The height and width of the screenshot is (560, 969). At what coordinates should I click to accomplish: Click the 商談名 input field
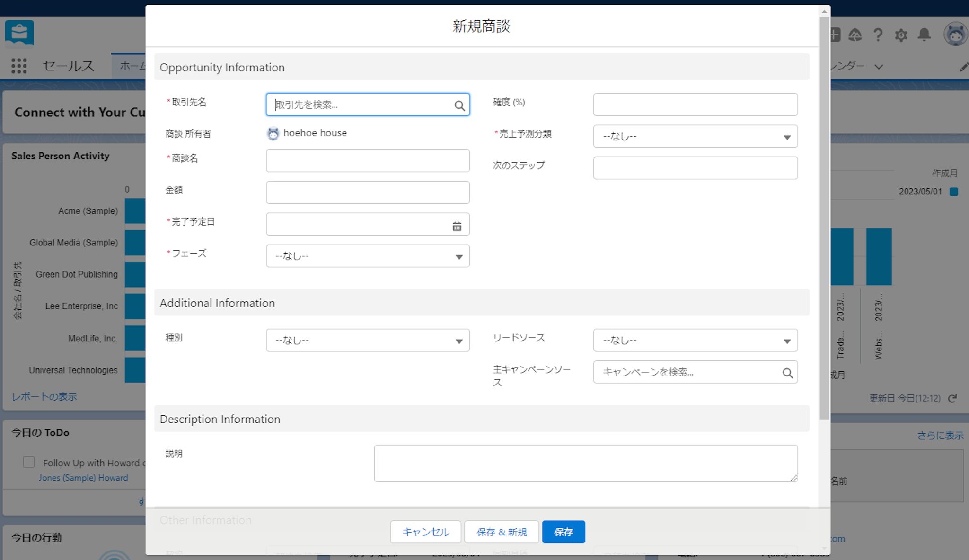[368, 161]
